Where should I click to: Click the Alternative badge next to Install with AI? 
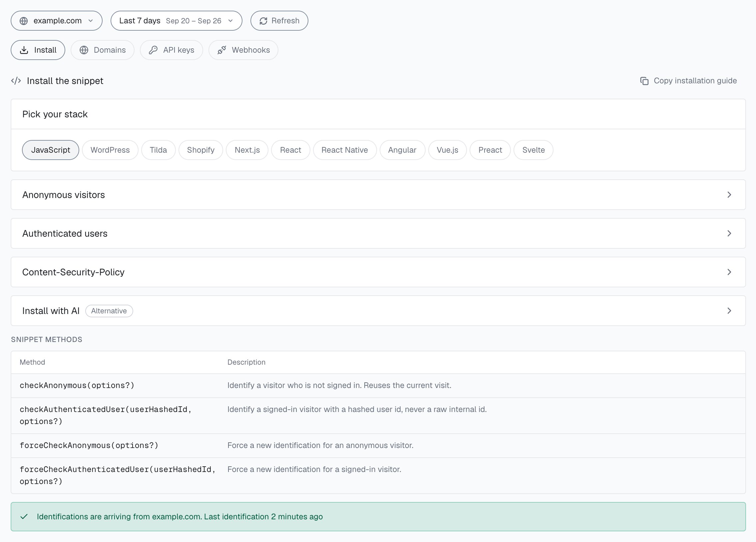pos(109,311)
